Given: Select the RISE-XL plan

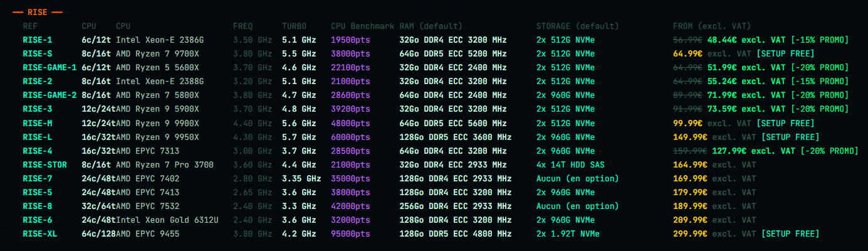Looking at the screenshot, I should click(x=40, y=233).
